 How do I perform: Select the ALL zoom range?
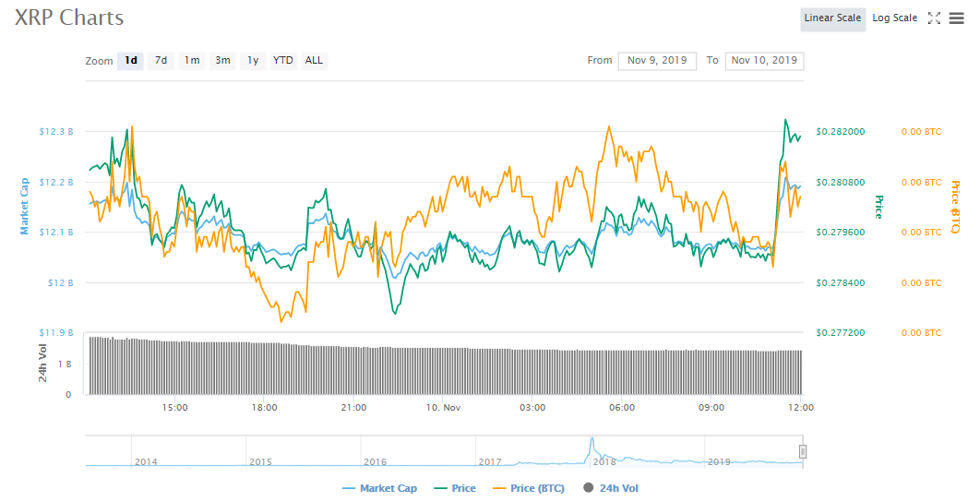[x=314, y=61]
